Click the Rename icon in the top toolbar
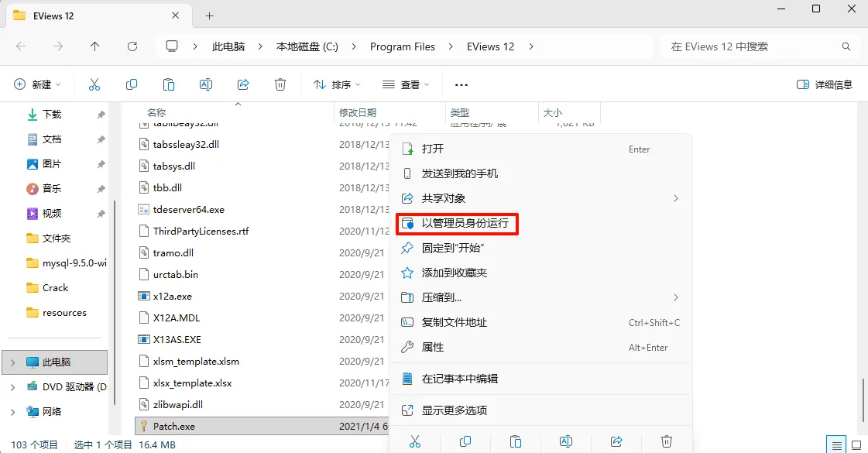 point(206,84)
